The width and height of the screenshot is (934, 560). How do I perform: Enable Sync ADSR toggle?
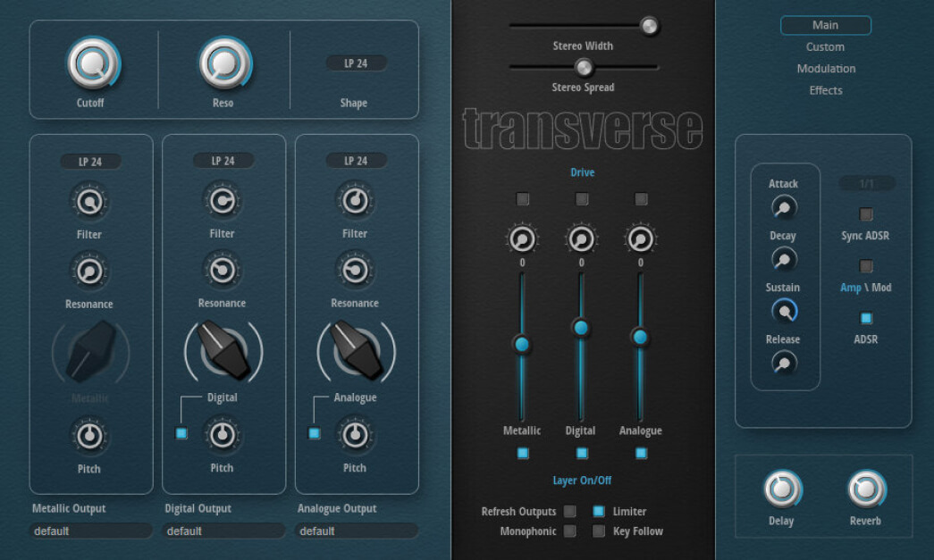click(x=866, y=214)
